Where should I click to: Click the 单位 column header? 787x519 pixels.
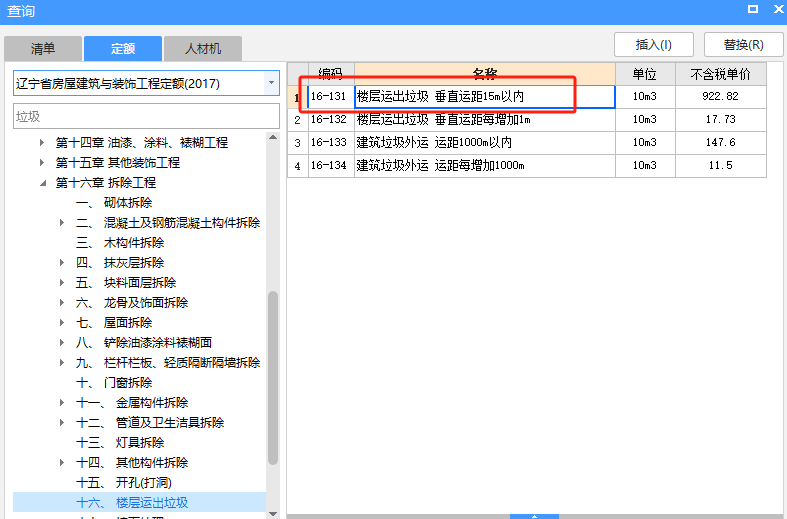[645, 74]
